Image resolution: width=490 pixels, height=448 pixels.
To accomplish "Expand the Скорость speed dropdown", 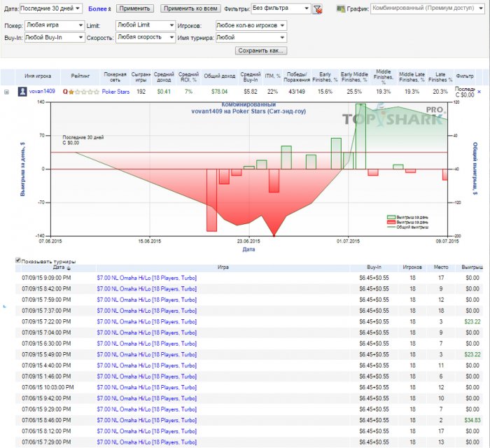I will pyautogui.click(x=146, y=38).
